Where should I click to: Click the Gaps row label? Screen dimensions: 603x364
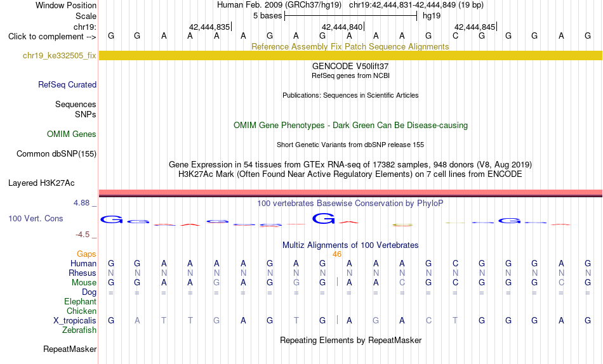click(x=86, y=254)
